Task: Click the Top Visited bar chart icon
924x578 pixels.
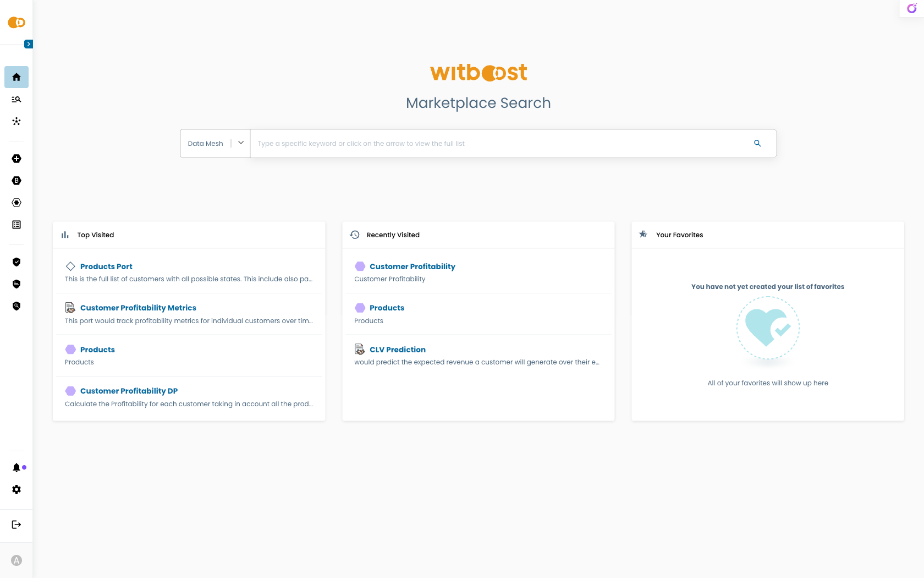Action: click(x=65, y=235)
